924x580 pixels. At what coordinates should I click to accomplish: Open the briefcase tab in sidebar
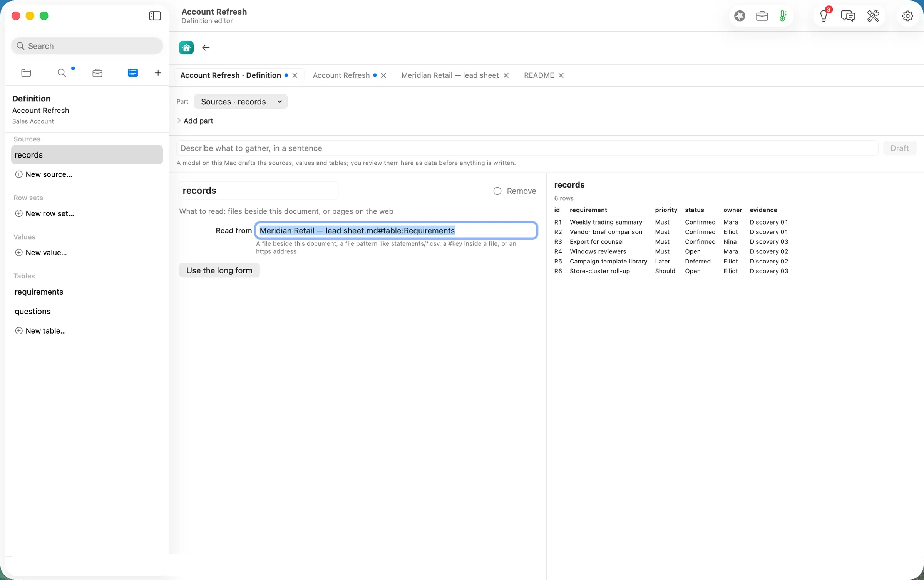pyautogui.click(x=97, y=73)
